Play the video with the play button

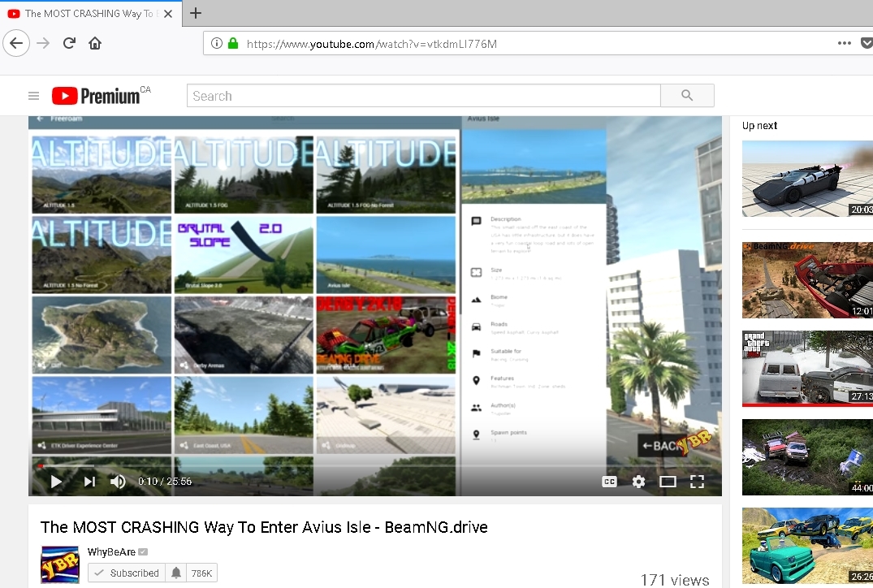[56, 482]
